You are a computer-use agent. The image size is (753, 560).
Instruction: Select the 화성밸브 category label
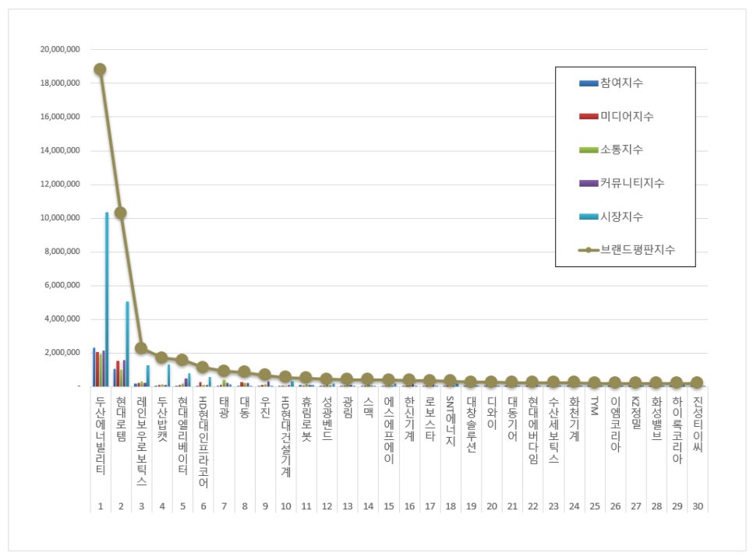tap(656, 419)
